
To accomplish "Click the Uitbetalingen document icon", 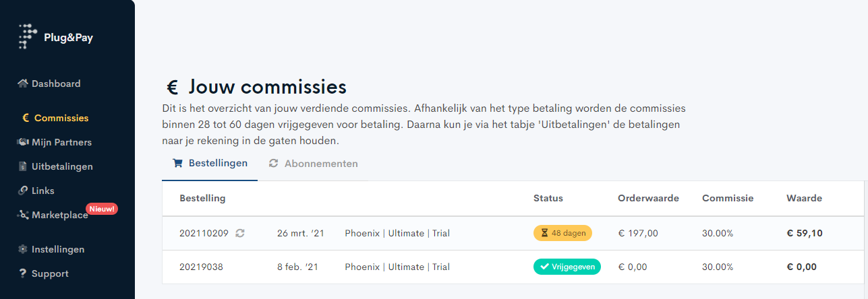I will (23, 166).
